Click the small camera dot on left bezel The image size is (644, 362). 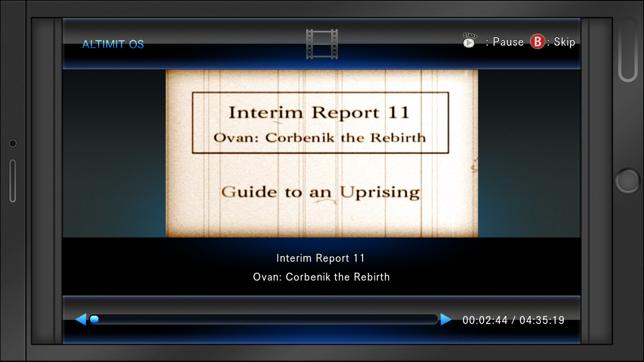(x=13, y=143)
